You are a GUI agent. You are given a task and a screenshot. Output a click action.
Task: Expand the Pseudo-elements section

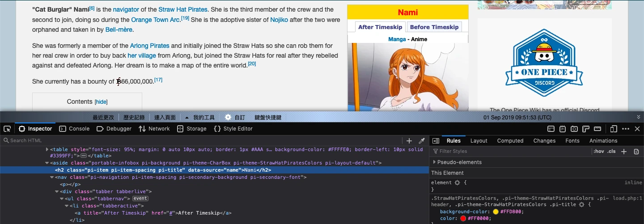(434, 162)
